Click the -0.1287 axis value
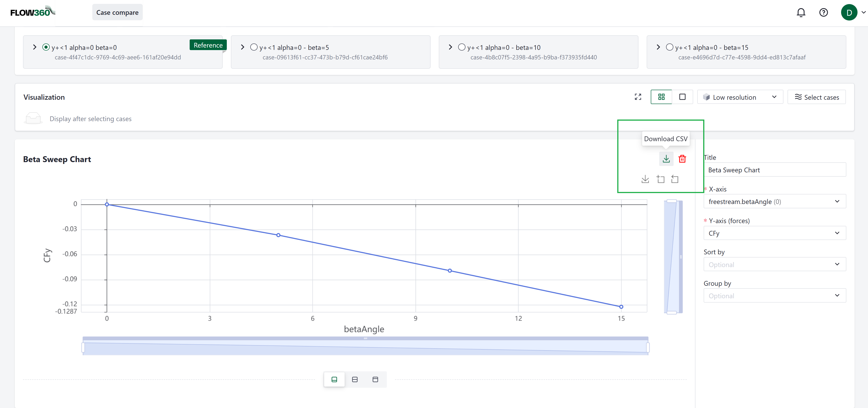This screenshot has height=408, width=868. [x=66, y=311]
